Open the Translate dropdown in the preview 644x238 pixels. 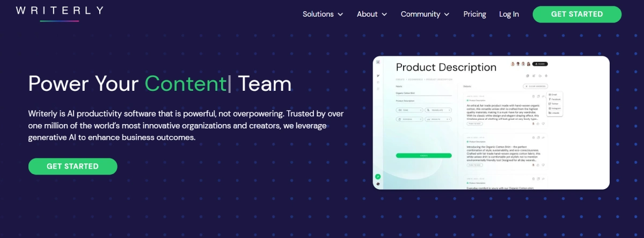[x=438, y=110]
